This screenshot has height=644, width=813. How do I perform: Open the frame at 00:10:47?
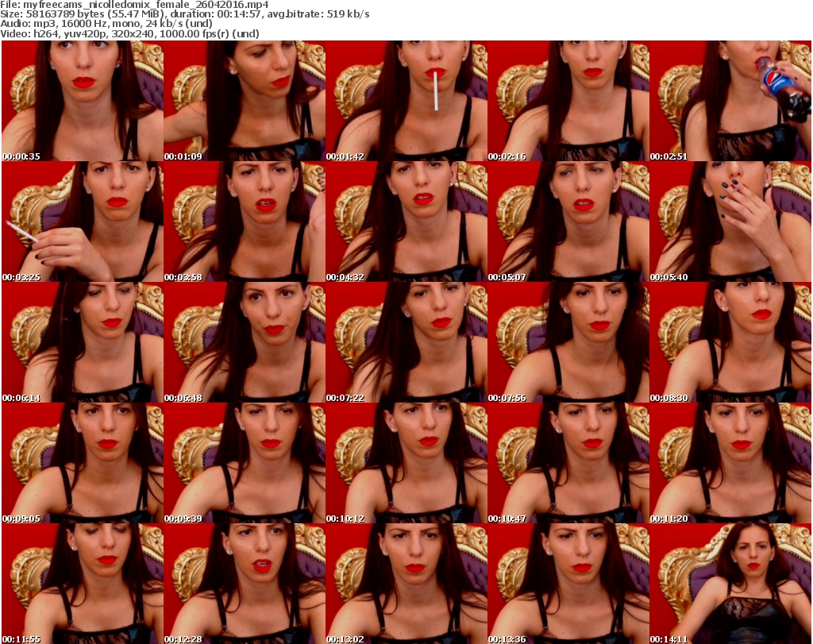coord(568,464)
